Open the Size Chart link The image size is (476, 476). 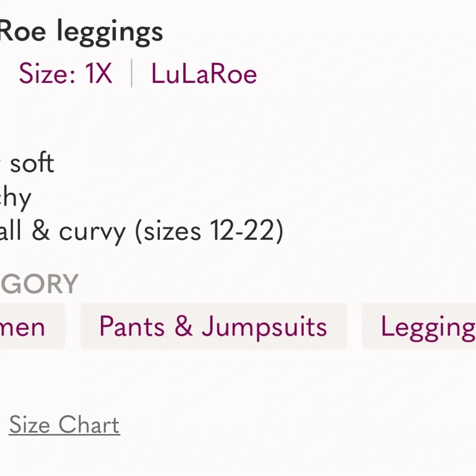click(x=64, y=425)
